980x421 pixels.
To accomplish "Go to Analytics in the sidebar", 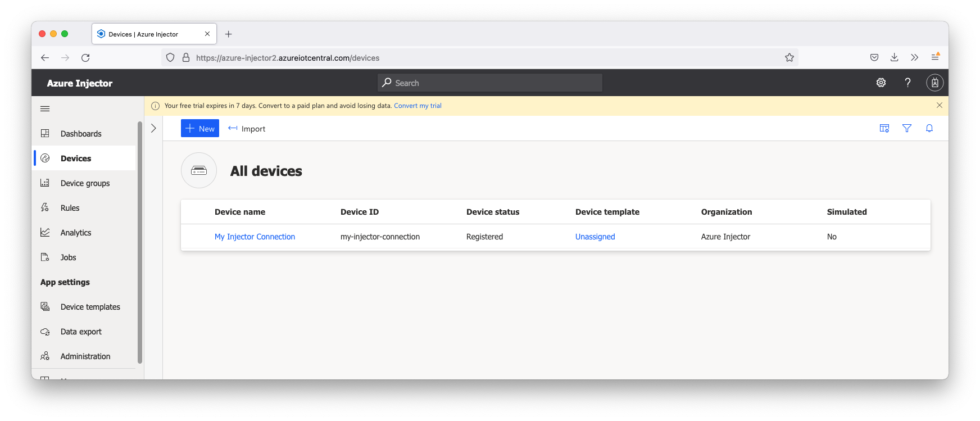I will click(x=76, y=233).
